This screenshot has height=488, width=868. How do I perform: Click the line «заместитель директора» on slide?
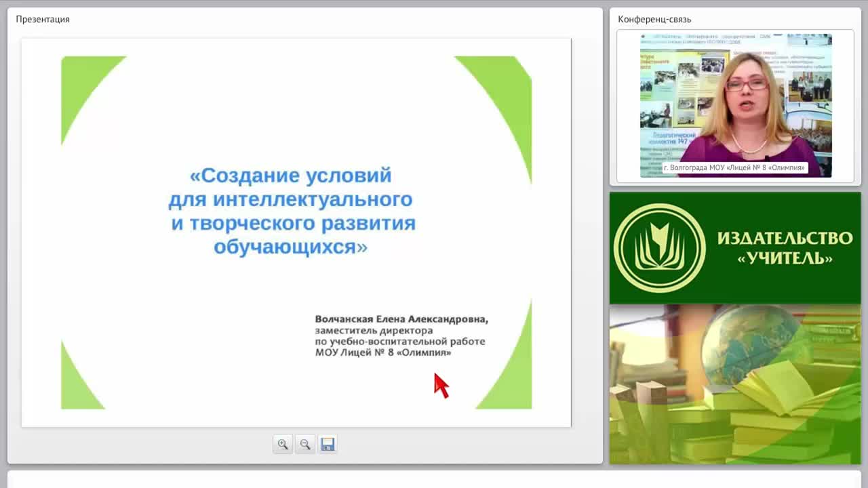click(374, 331)
